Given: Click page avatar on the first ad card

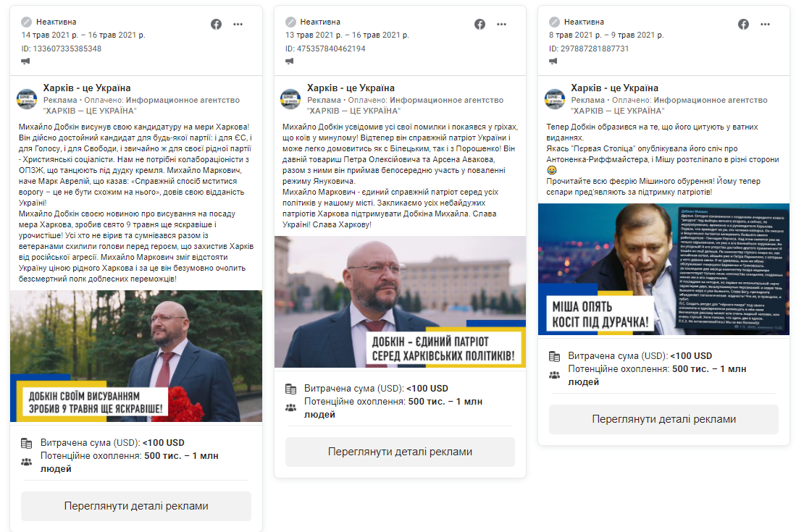Looking at the screenshot, I should coord(27,98).
